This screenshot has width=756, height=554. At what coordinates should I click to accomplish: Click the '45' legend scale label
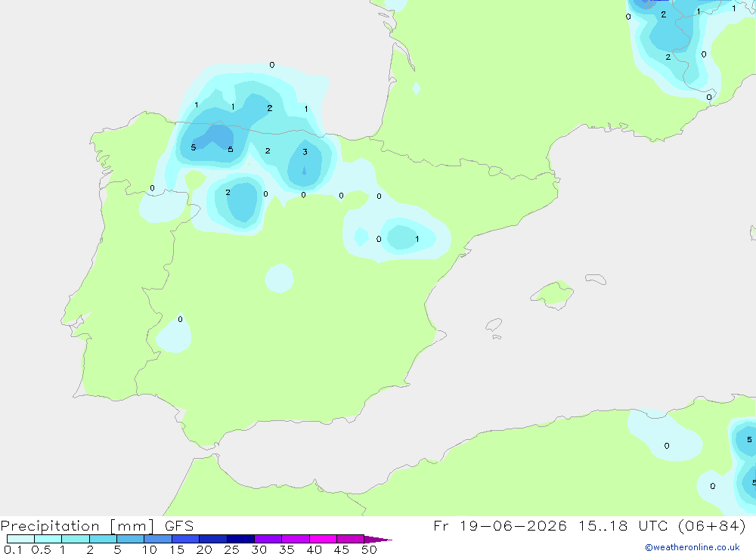(342, 549)
